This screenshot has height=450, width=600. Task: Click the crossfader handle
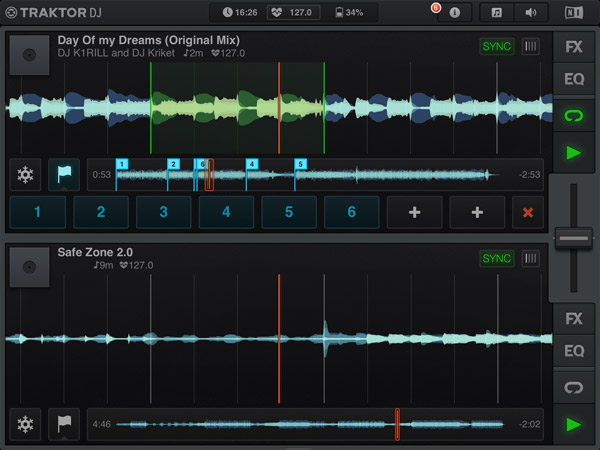(x=574, y=238)
